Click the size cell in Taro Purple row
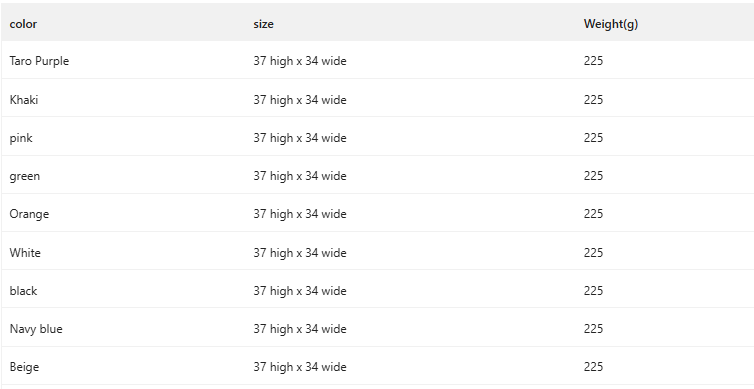Screen dimensions: 754x389 (x=300, y=61)
